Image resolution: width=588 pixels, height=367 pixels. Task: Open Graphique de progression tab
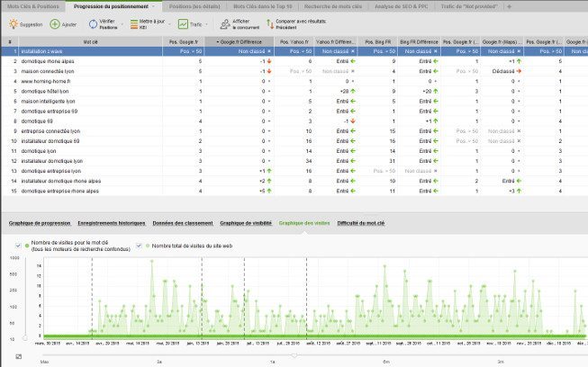point(40,223)
